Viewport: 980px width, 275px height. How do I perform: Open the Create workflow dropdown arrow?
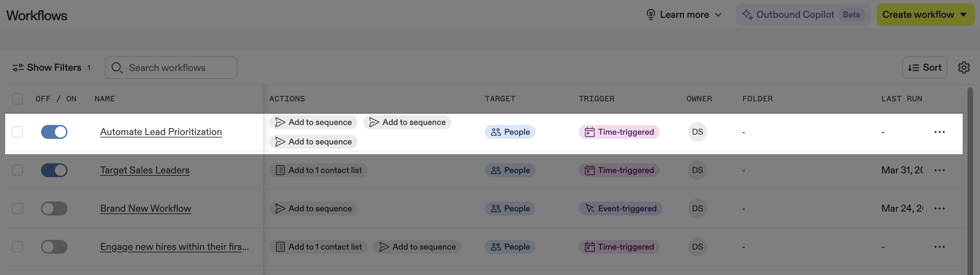click(x=963, y=15)
